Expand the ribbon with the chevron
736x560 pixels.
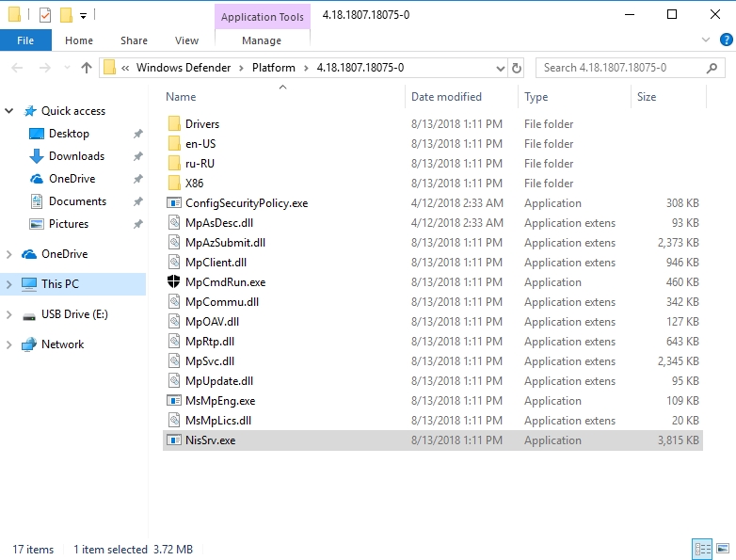(706, 40)
